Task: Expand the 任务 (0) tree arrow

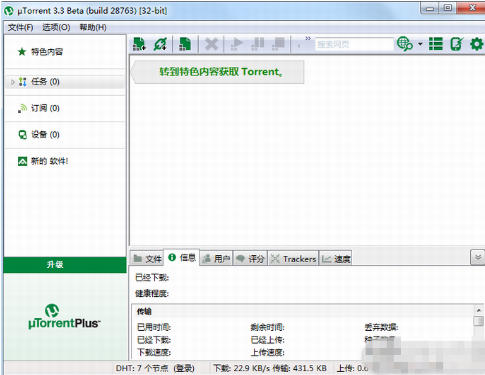Action: point(12,82)
